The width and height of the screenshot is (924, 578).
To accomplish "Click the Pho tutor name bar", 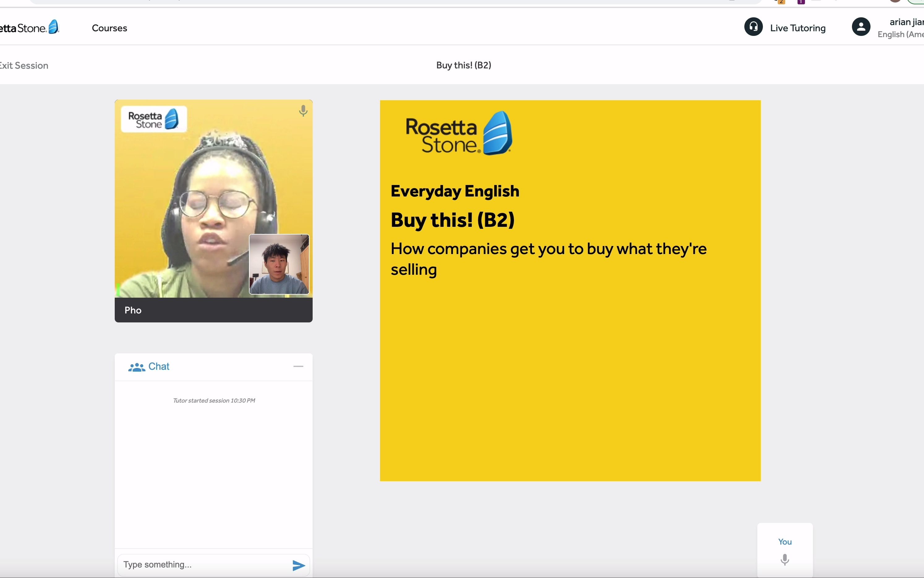I will [213, 310].
